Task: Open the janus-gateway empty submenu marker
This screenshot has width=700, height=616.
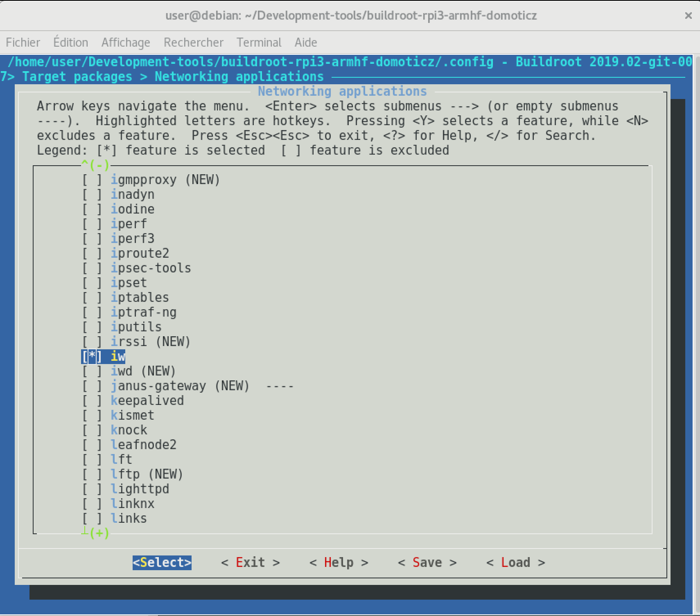Action: pyautogui.click(x=280, y=386)
